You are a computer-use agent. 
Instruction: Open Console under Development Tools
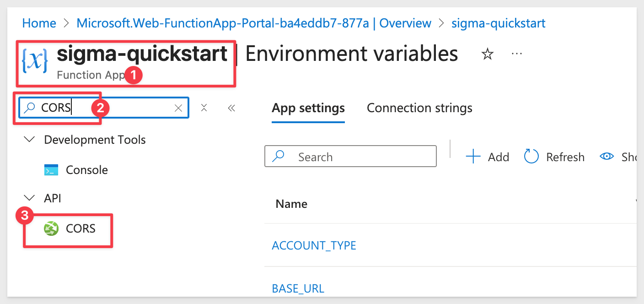(x=87, y=170)
